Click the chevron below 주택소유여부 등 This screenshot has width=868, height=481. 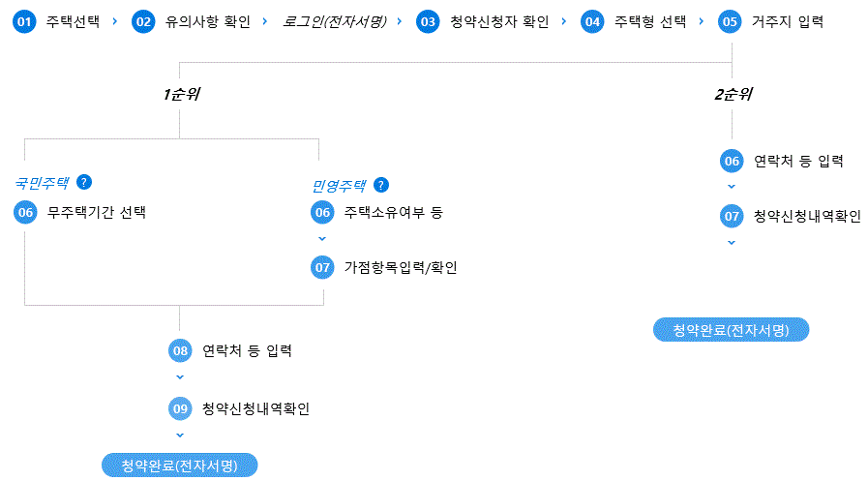322,239
